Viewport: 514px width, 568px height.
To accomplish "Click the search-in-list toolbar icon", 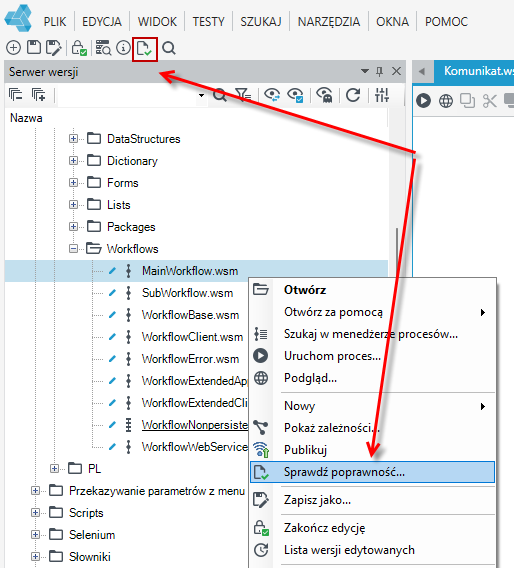I will [x=103, y=48].
